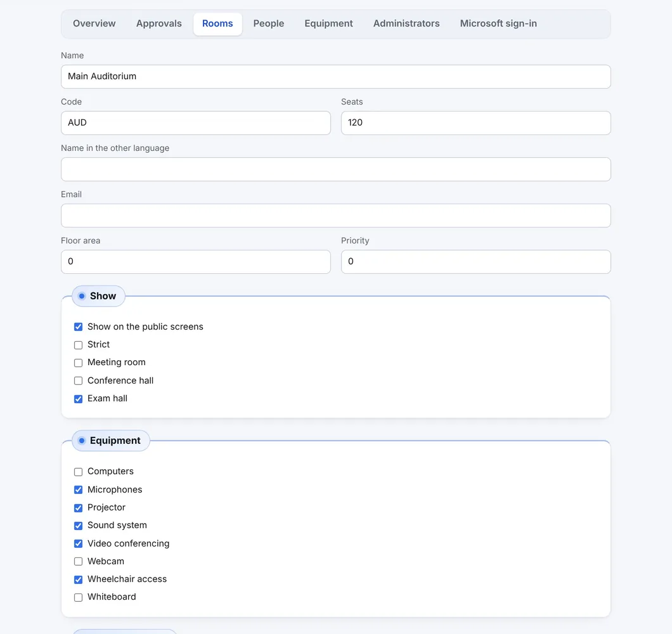Focus the Name in the other language field
The height and width of the screenshot is (634, 672).
pyautogui.click(x=335, y=169)
